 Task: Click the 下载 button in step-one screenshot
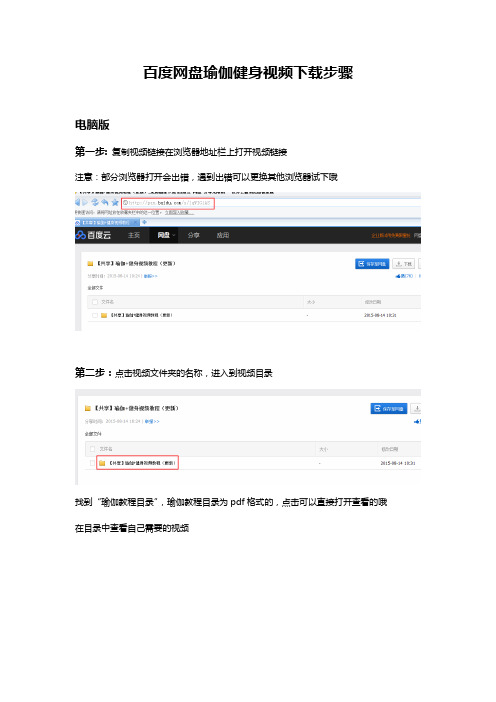[404, 264]
